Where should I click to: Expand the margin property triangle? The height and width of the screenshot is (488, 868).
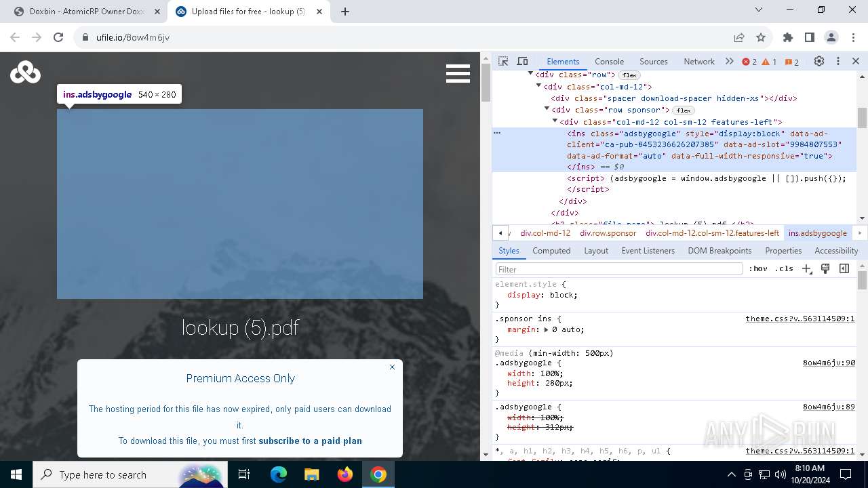point(546,329)
